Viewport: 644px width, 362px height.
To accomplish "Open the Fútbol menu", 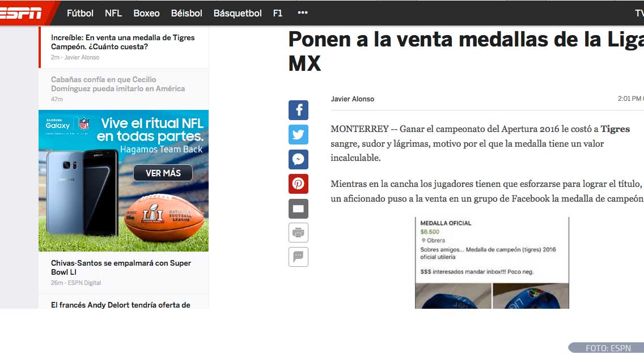I will pyautogui.click(x=80, y=13).
